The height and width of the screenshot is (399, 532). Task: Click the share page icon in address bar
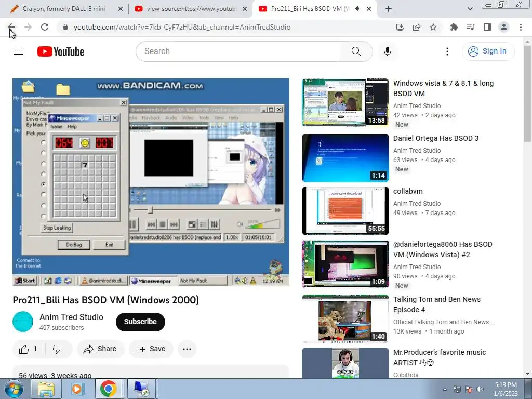(417, 27)
